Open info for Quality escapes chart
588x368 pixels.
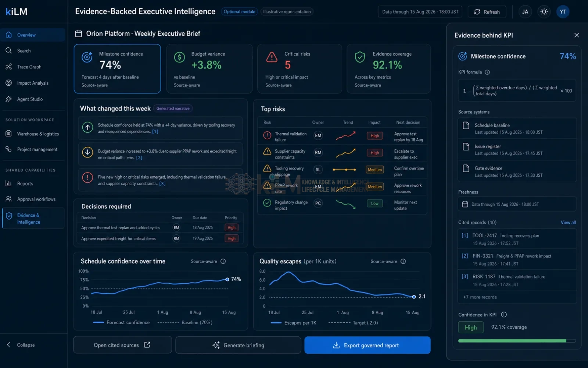[x=403, y=261]
